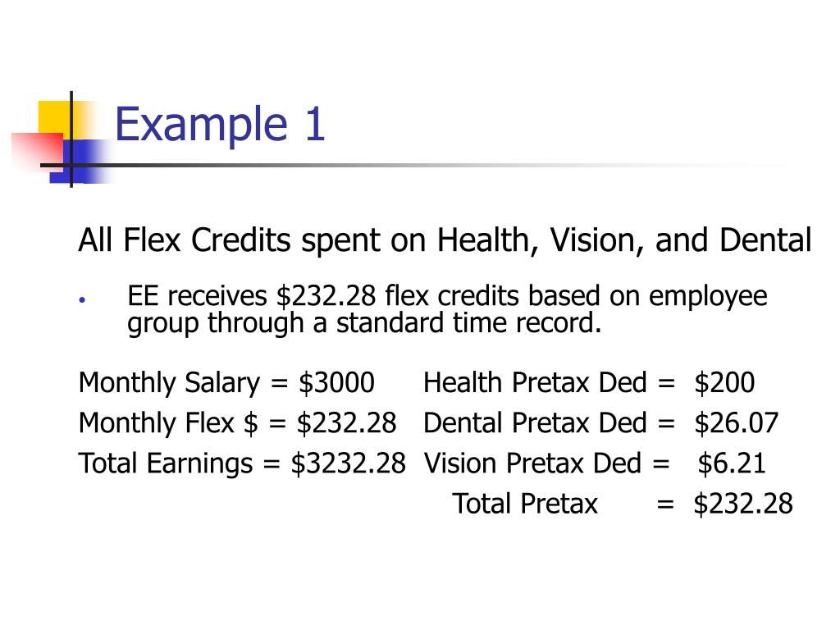This screenshot has height=630, width=840.
Task: Click the $200 health deduction amount
Action: click(x=724, y=383)
